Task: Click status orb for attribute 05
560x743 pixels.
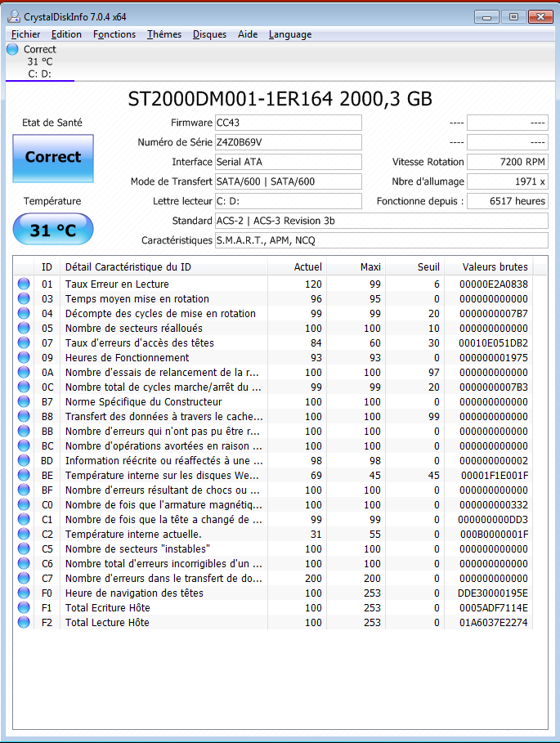Action: tap(24, 328)
